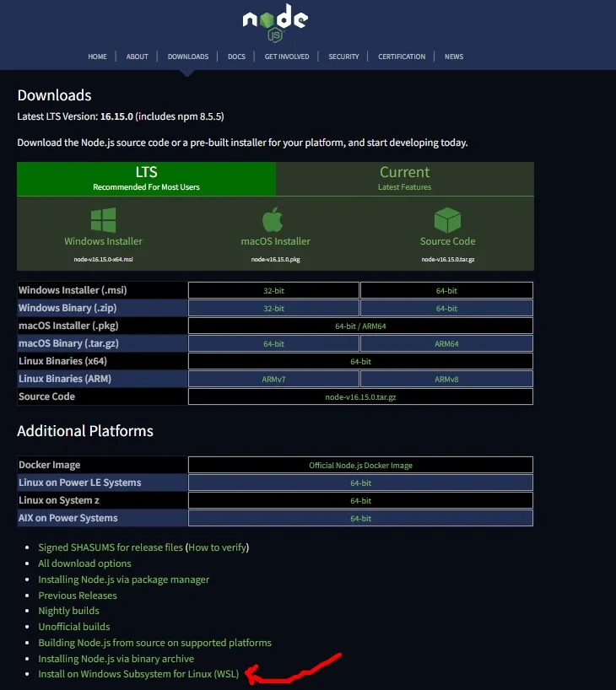This screenshot has width=616, height=690.
Task: Open the Get Involved navigation item
Action: [x=287, y=57]
